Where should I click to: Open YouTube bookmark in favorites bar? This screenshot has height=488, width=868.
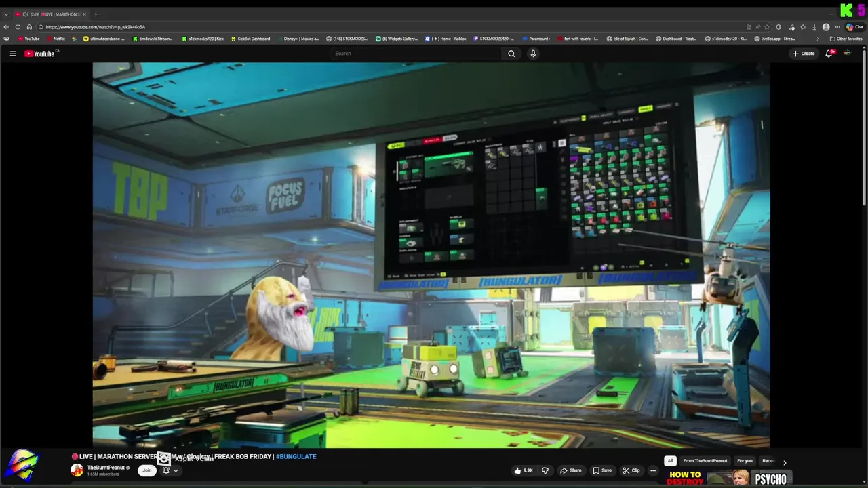coord(29,39)
